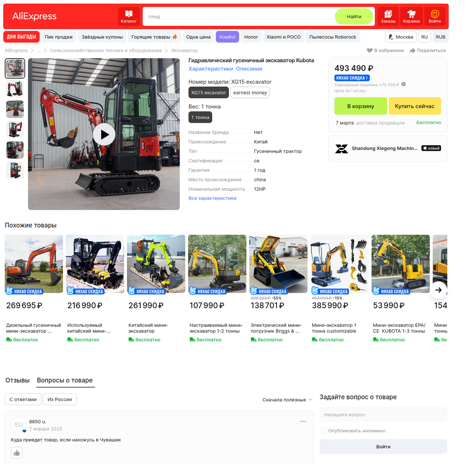The height and width of the screenshot is (464, 476).
Task: Click НИХАО СКИДКА badge under price
Action: click(352, 78)
